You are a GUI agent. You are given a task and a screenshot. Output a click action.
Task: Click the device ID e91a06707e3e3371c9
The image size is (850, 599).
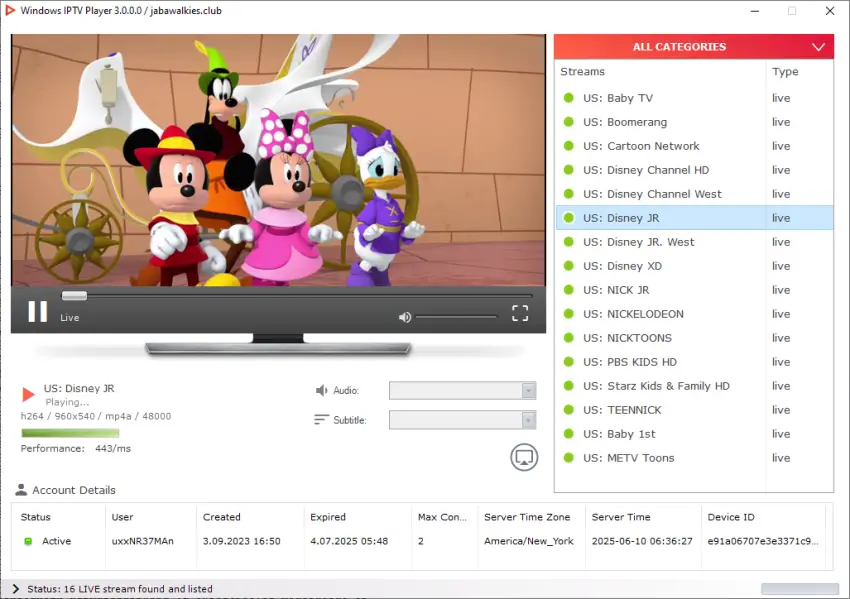pos(763,541)
